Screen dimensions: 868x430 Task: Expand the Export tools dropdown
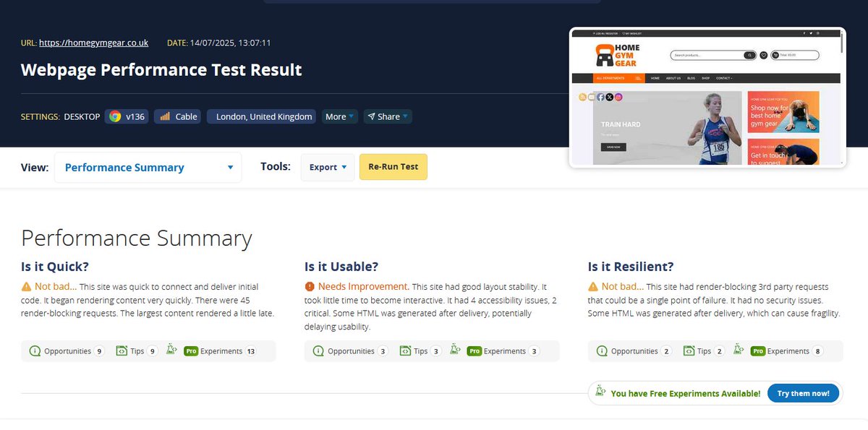[x=328, y=167]
